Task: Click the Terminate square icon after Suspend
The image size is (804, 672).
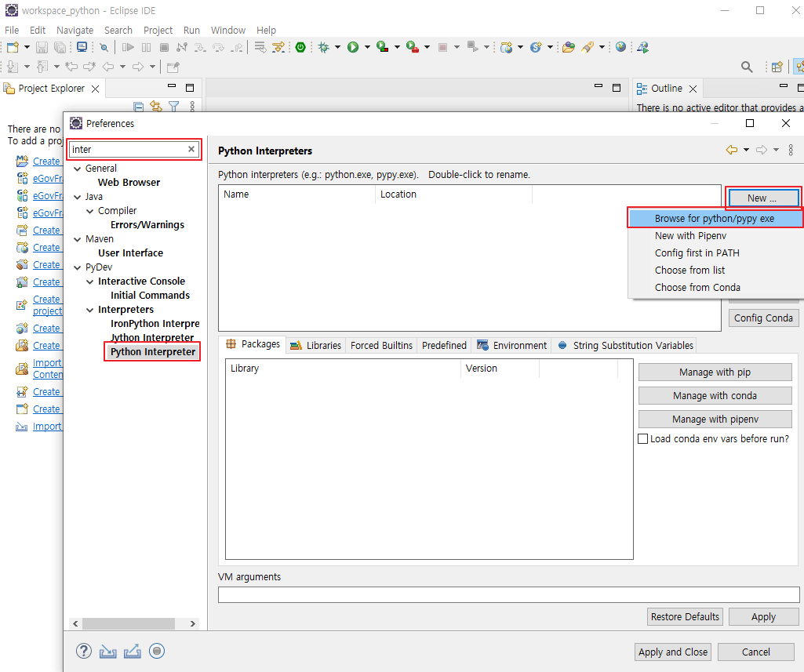Action: (x=164, y=47)
